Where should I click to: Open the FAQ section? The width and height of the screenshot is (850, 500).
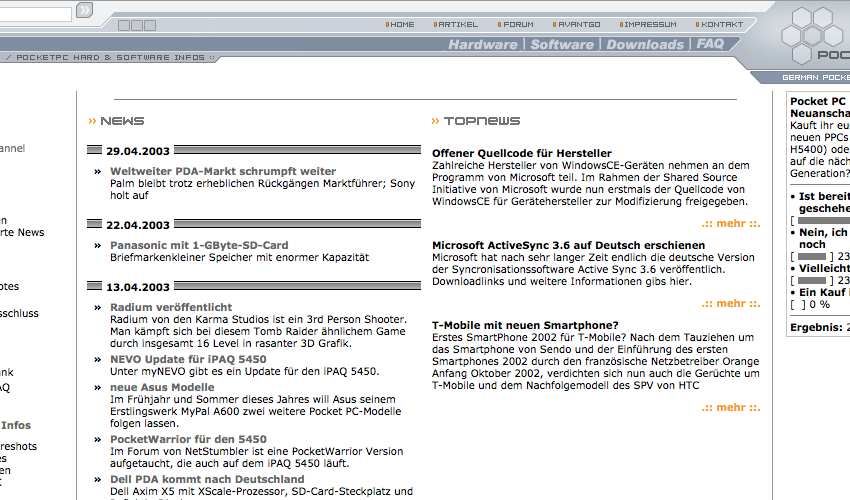click(x=710, y=44)
